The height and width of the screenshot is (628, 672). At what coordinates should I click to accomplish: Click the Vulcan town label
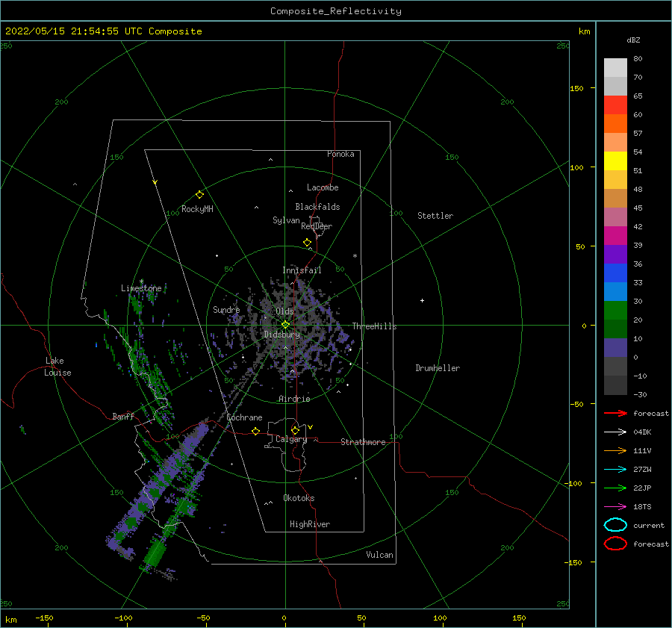point(380,555)
